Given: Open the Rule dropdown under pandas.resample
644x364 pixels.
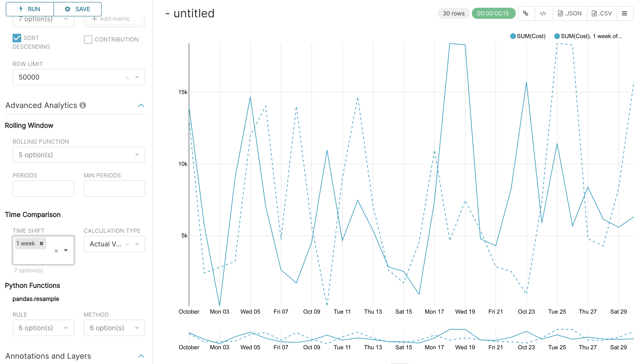Looking at the screenshot, I should point(43,328).
